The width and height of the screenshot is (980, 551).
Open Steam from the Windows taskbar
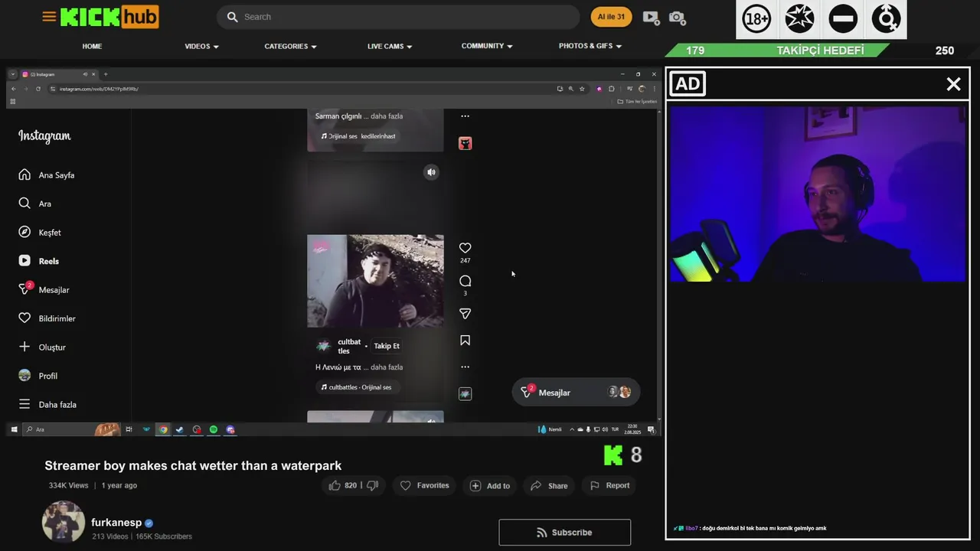[180, 429]
